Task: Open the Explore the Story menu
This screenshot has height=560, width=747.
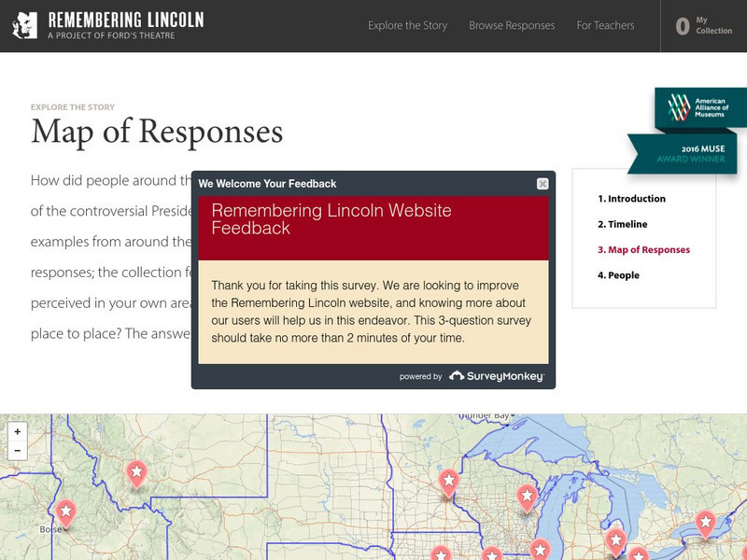Action: coord(407,25)
